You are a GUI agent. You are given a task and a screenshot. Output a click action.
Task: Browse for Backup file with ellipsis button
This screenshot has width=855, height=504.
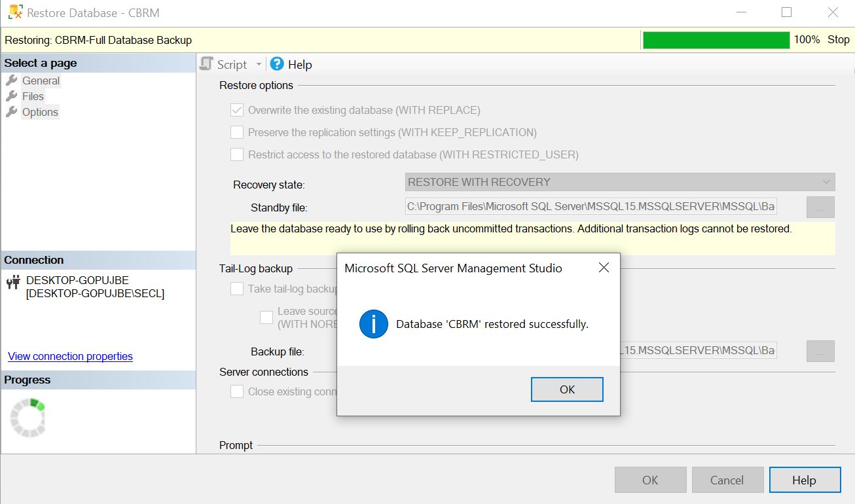[820, 351]
